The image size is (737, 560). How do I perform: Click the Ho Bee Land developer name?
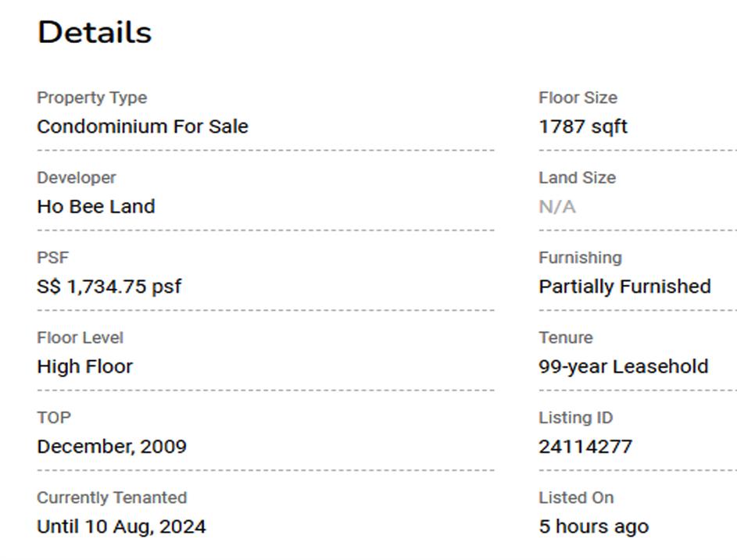click(95, 207)
